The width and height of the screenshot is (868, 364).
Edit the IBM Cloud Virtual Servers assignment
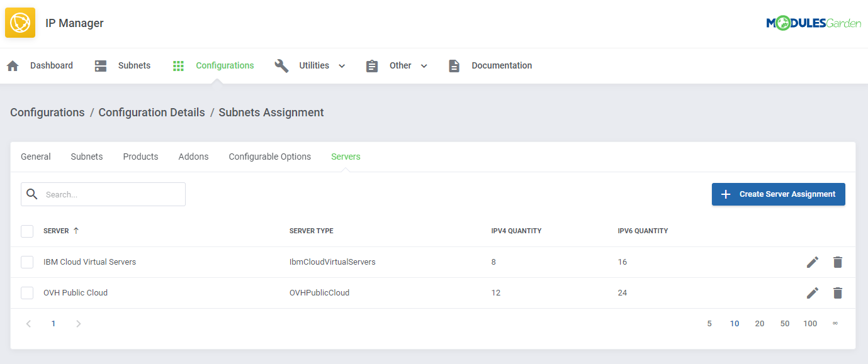pos(813,262)
